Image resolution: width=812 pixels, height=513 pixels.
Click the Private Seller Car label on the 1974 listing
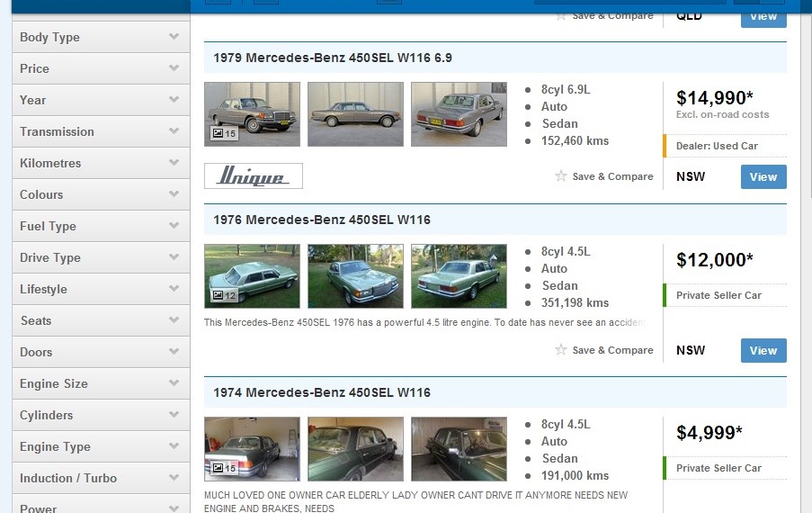click(x=718, y=468)
